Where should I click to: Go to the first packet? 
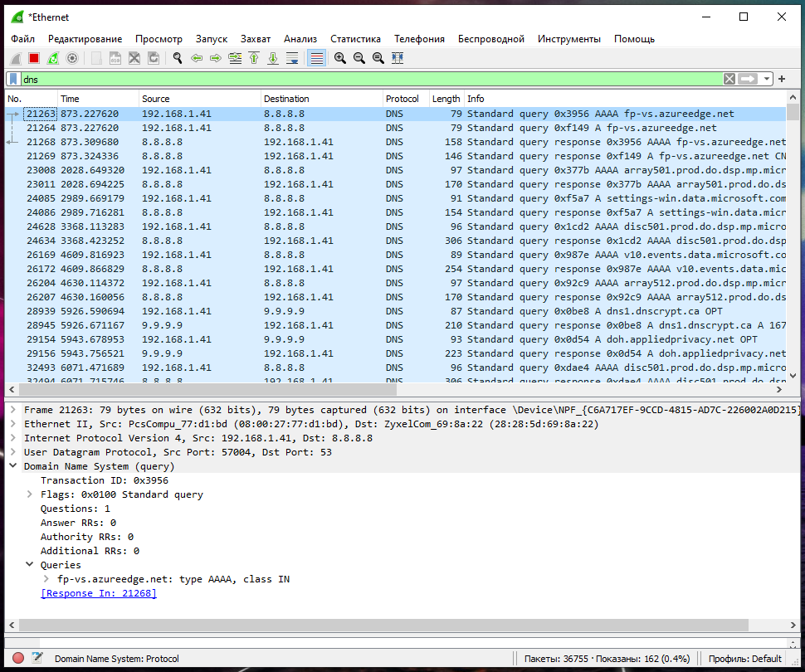(254, 58)
